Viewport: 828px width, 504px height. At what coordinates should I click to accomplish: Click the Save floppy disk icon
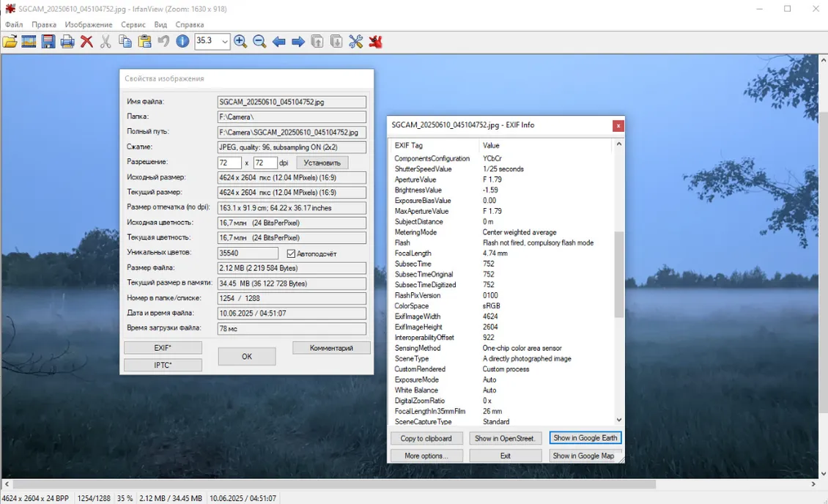click(x=48, y=42)
